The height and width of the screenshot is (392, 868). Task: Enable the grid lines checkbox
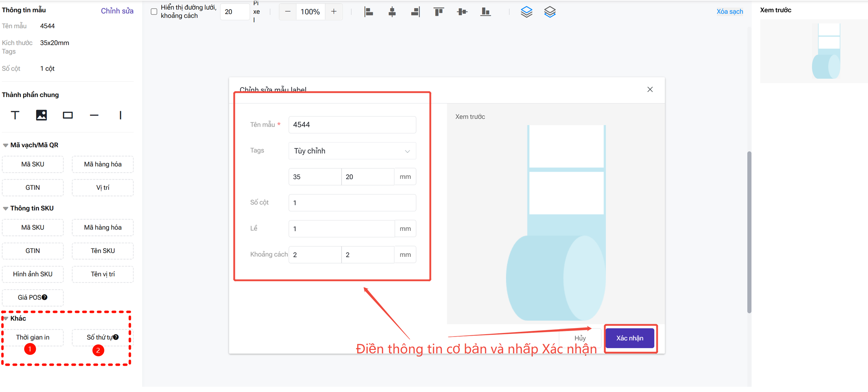tap(154, 12)
